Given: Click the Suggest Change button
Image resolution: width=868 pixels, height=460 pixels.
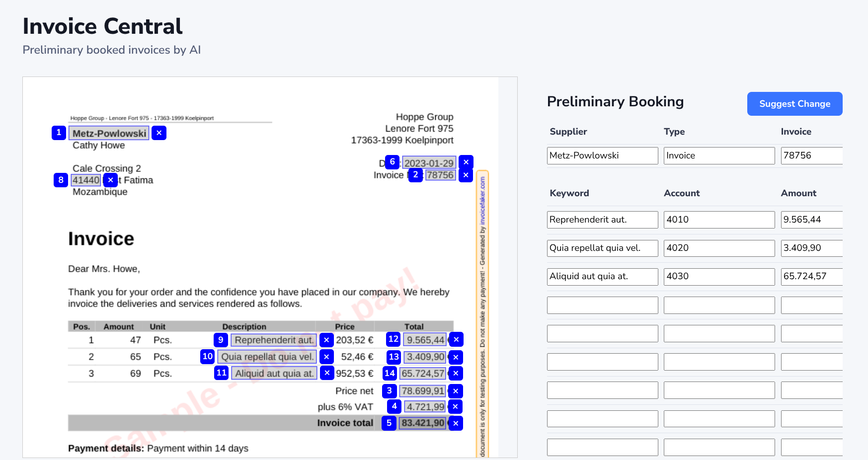Looking at the screenshot, I should pos(794,104).
